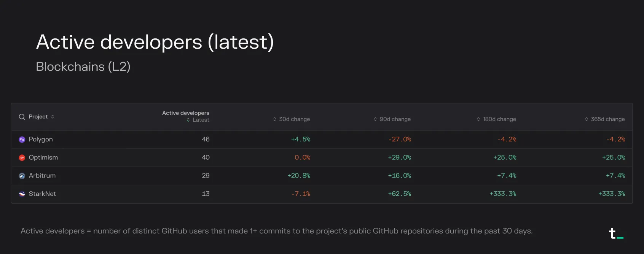644x254 pixels.
Task: Open the Arbitrum project name
Action: click(x=42, y=176)
